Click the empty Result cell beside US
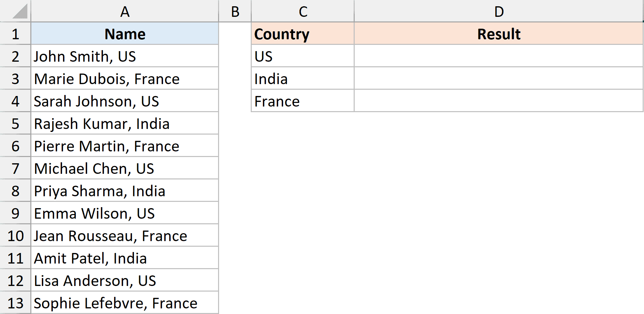The width and height of the screenshot is (644, 314). [499, 56]
